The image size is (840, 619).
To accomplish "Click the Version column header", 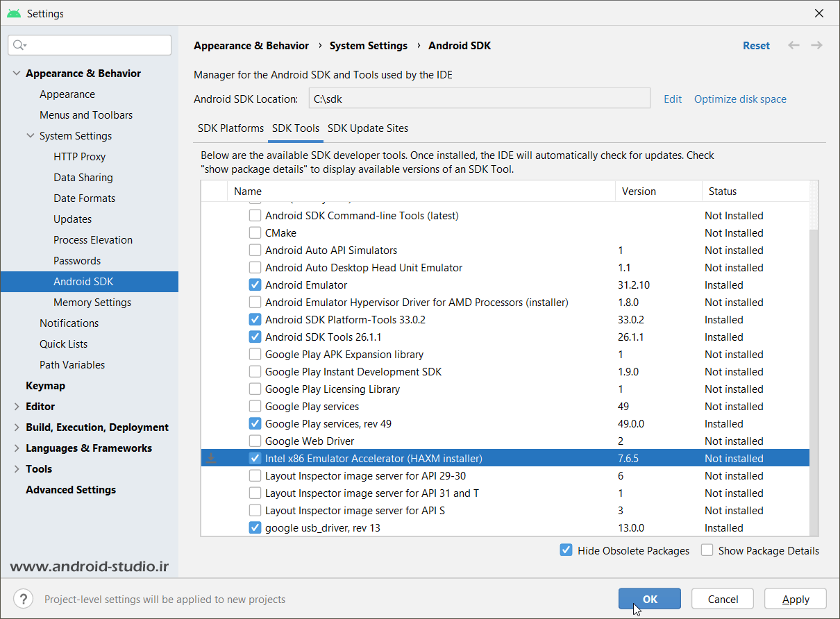I will pyautogui.click(x=659, y=192).
